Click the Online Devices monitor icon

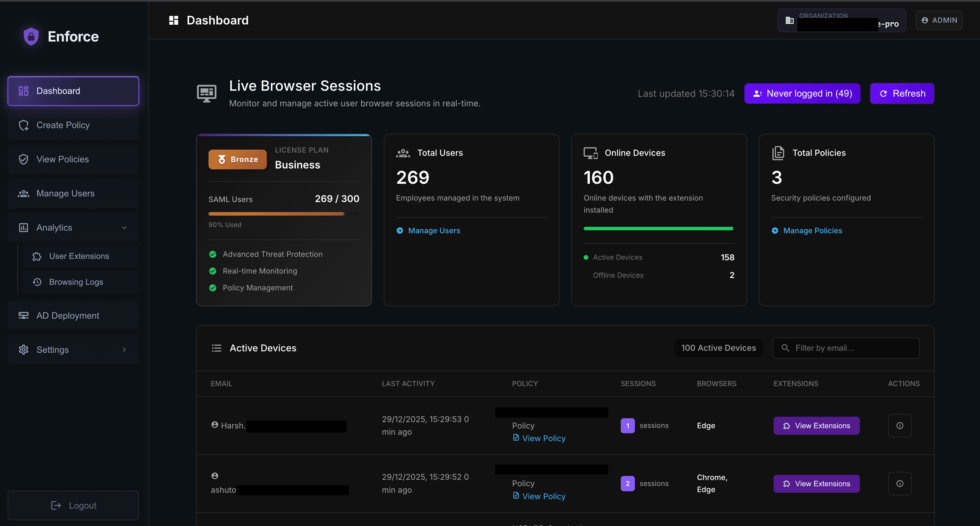pyautogui.click(x=590, y=153)
